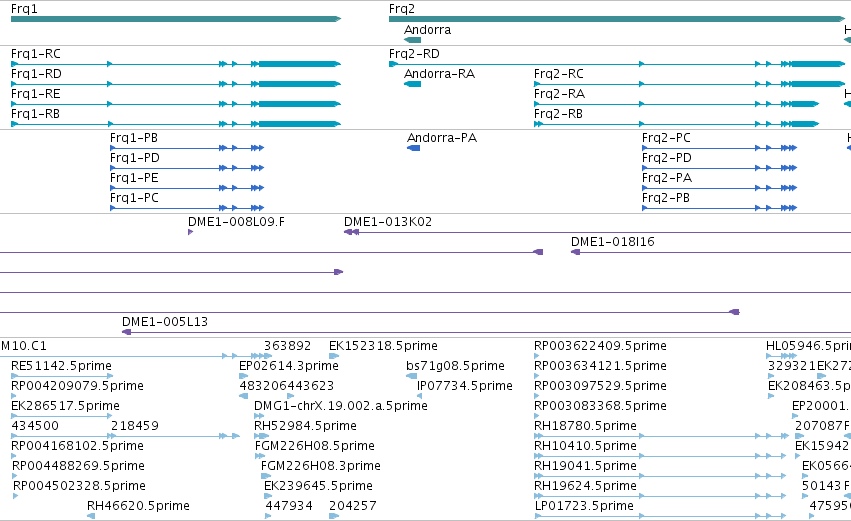This screenshot has height=521, width=851.
Task: Click the DME1-013K02 clone label
Action: [388, 222]
